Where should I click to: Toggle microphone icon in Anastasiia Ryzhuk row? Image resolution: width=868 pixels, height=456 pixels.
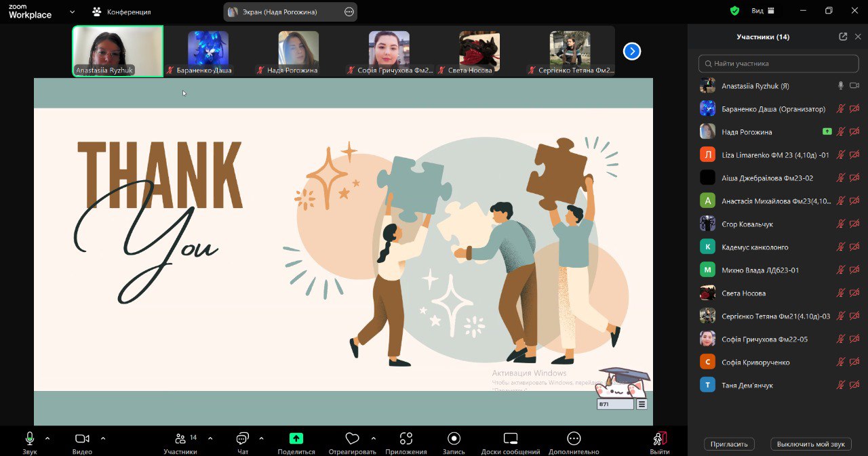pyautogui.click(x=841, y=85)
